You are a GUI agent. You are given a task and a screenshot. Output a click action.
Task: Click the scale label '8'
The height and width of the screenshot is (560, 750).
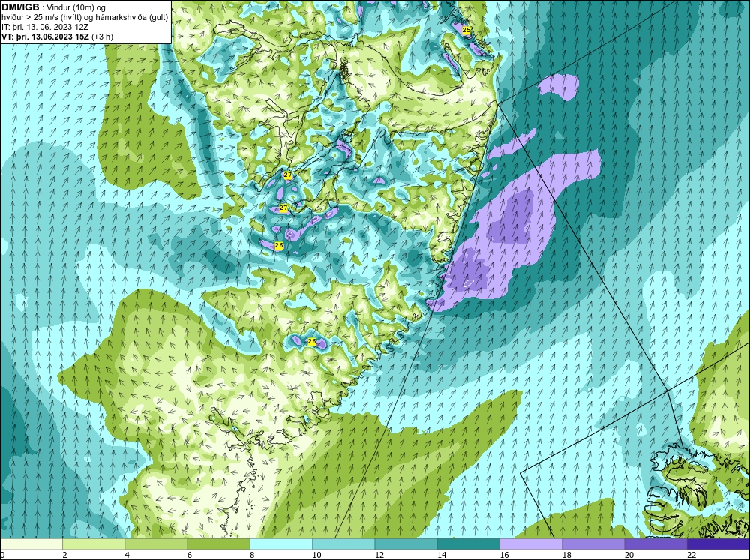252,555
